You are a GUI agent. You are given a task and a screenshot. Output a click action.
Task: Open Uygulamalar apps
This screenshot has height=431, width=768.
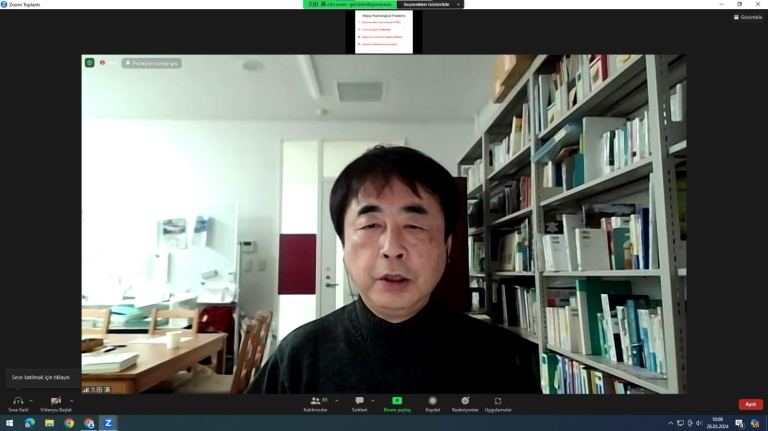coord(498,401)
